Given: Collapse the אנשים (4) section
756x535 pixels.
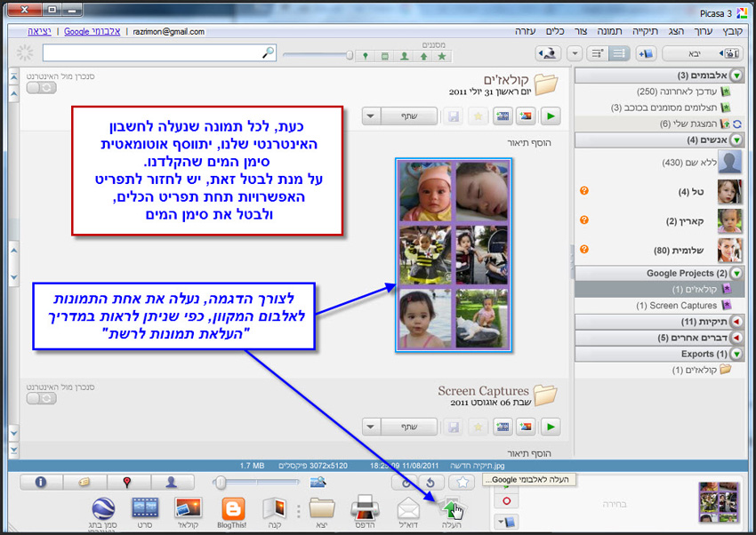Looking at the screenshot, I should 736,140.
